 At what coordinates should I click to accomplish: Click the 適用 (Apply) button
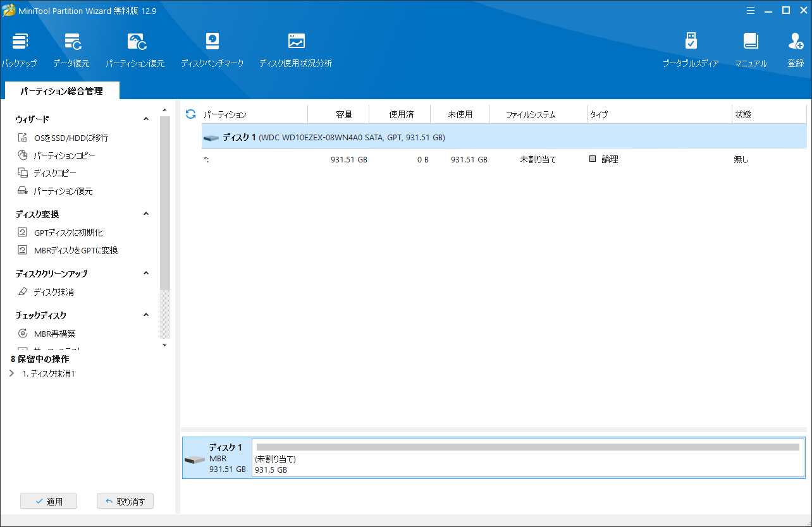click(49, 501)
